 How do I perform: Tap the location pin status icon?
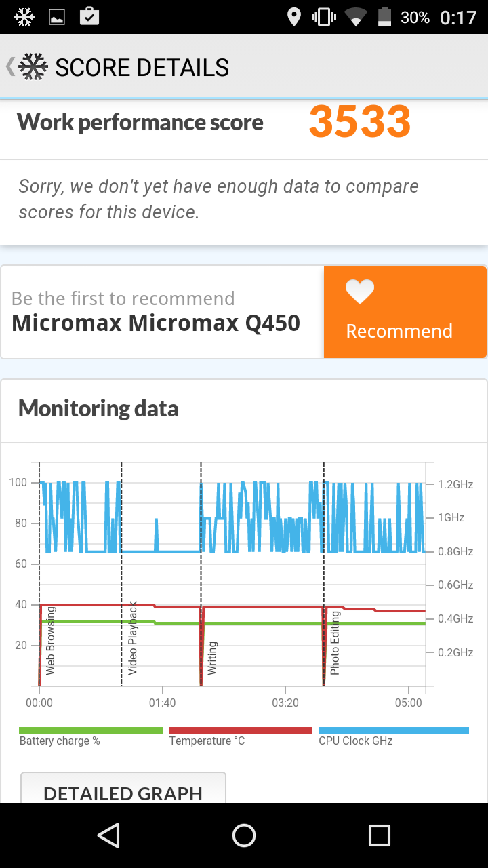pos(294,17)
